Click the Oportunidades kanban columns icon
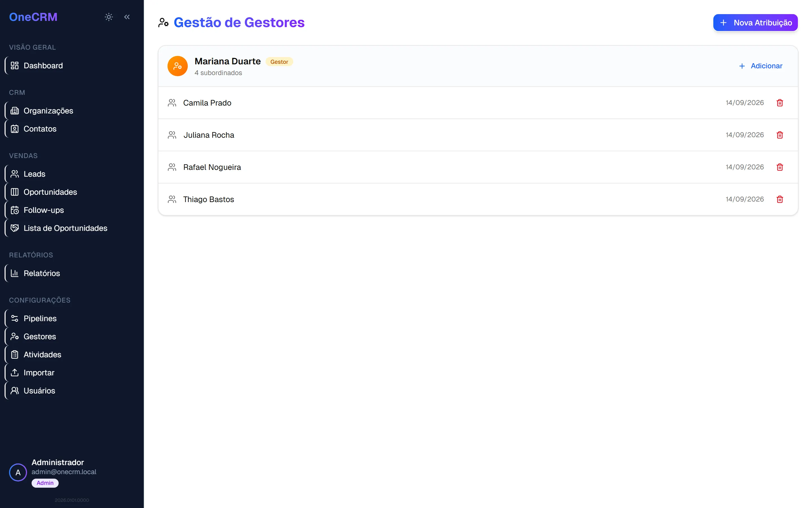Screen dimensions: 812x508 pos(14,192)
